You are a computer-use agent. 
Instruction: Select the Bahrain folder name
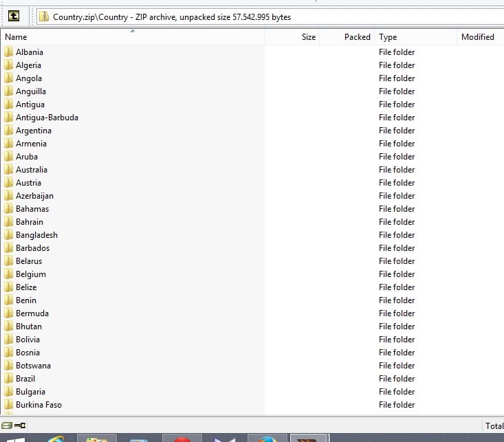tap(30, 222)
